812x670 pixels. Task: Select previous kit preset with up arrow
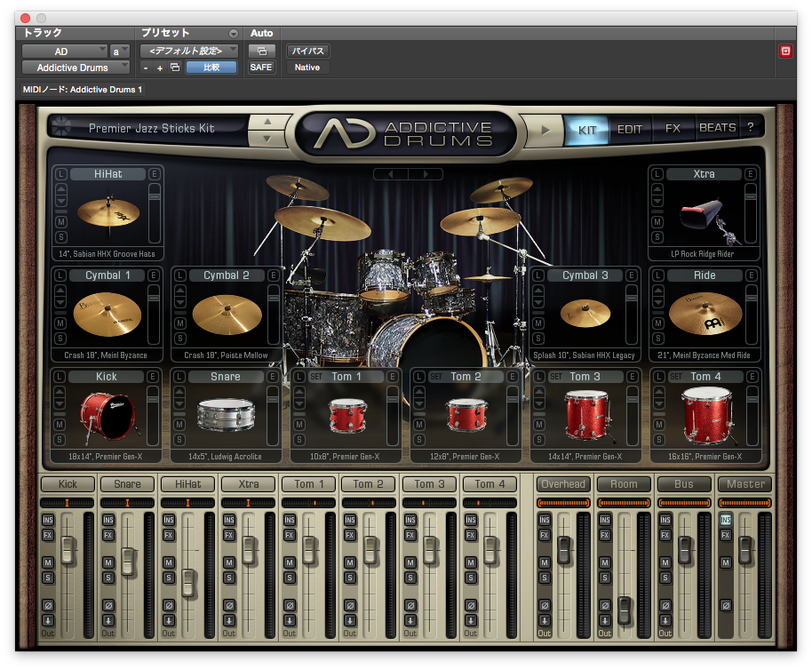click(267, 122)
